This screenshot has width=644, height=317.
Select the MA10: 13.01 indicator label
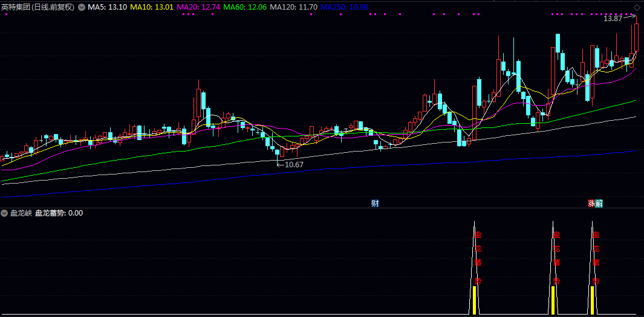click(x=152, y=7)
